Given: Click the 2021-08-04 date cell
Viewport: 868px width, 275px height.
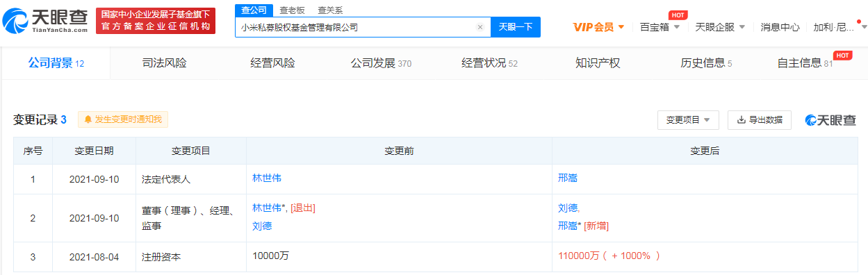Looking at the screenshot, I should point(94,256).
